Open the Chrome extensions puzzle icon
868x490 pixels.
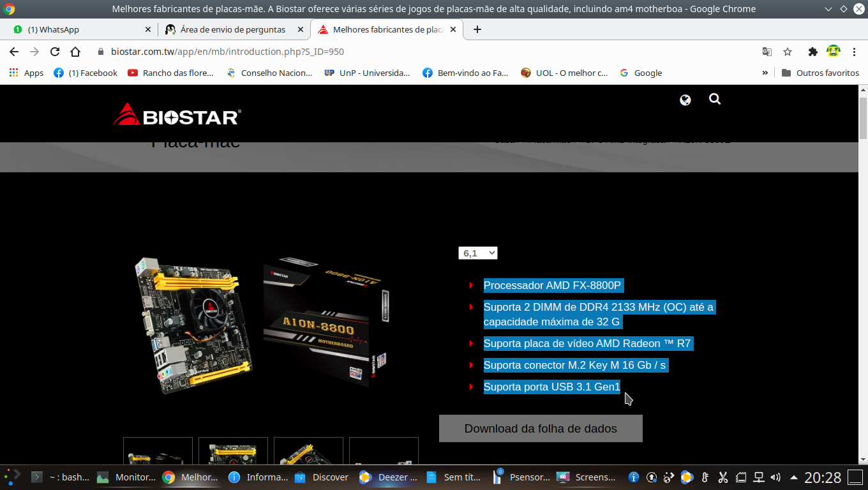(x=812, y=52)
